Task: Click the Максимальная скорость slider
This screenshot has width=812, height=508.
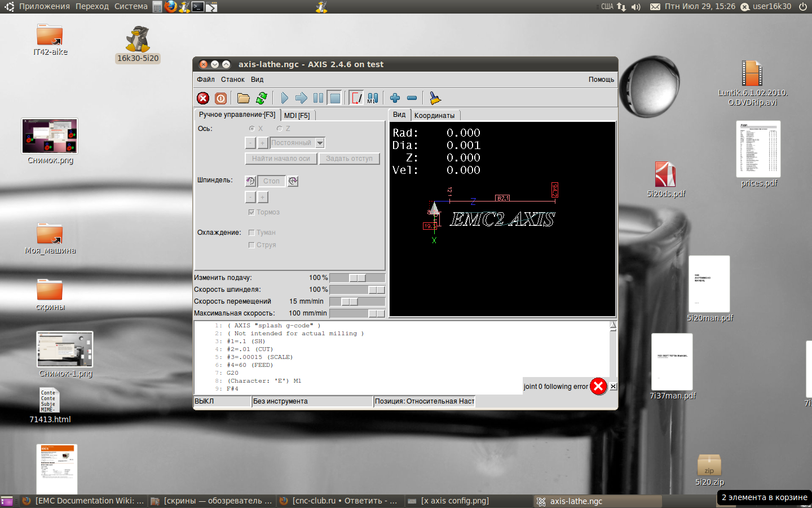Action: point(358,313)
